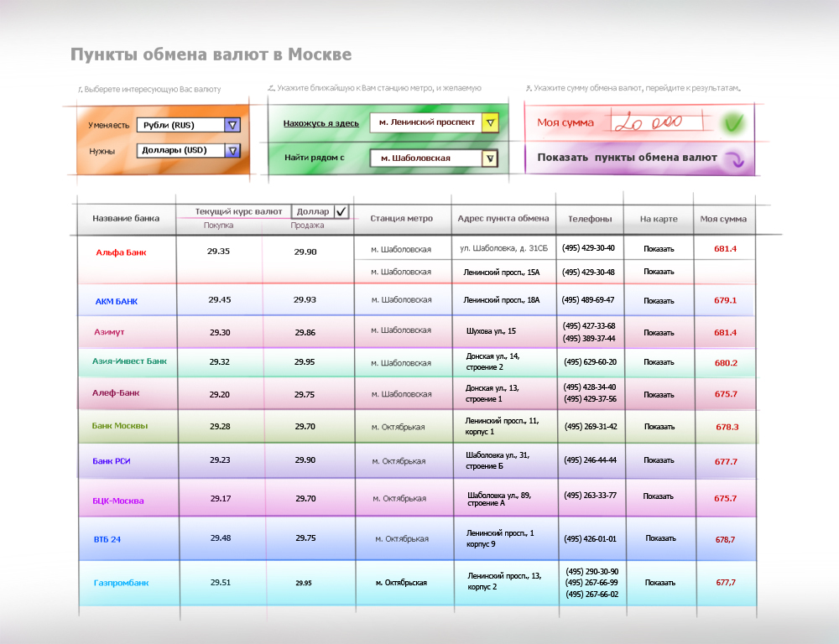Click Показать for ВТБ 24 row

pyautogui.click(x=660, y=538)
